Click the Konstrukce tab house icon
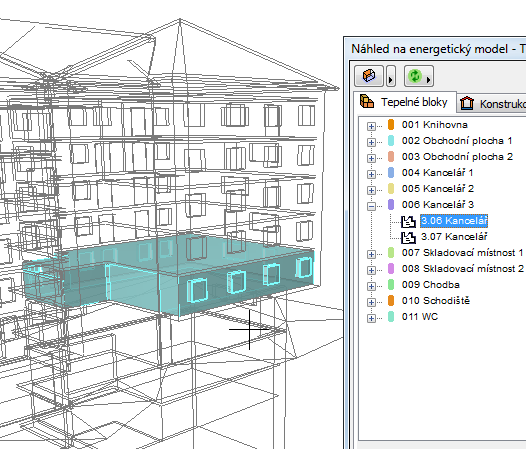Screen dimensions: 526x449 pyautogui.click(x=467, y=103)
